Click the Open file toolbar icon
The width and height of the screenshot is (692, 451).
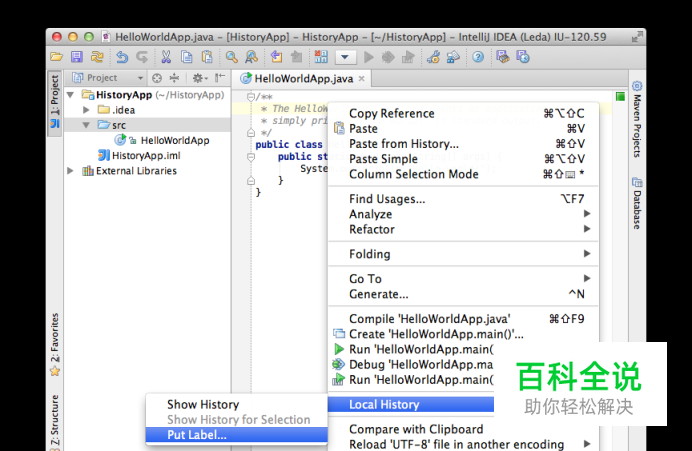(56, 57)
